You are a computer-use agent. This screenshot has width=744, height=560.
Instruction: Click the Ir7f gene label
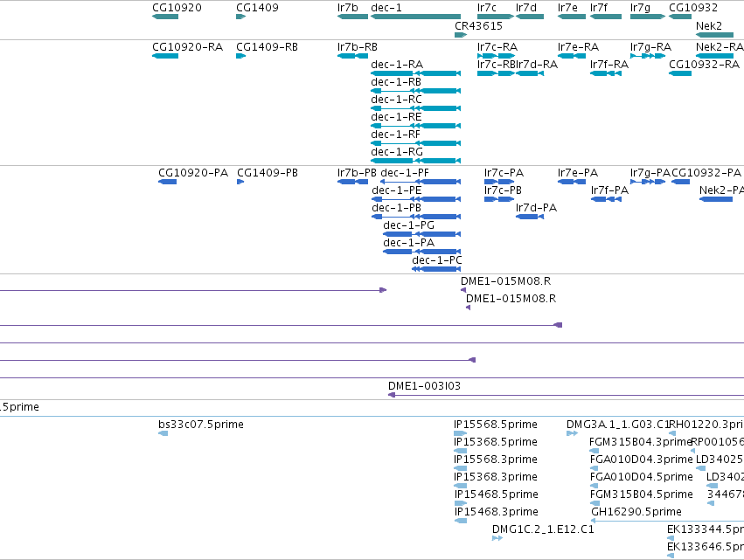point(598,8)
